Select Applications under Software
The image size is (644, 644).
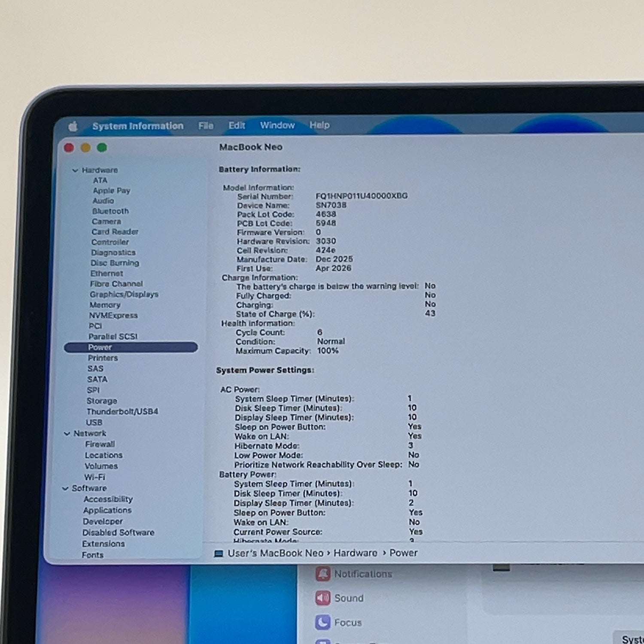(x=107, y=510)
